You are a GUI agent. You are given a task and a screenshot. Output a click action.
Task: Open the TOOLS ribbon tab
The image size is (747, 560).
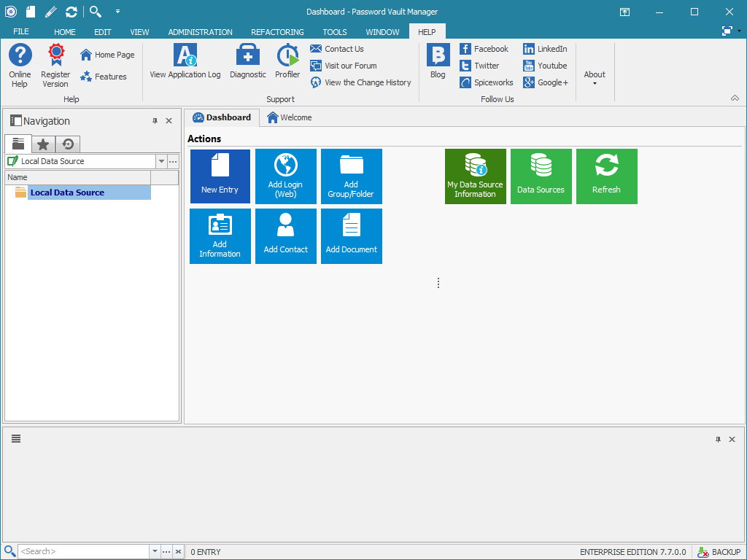(x=335, y=32)
